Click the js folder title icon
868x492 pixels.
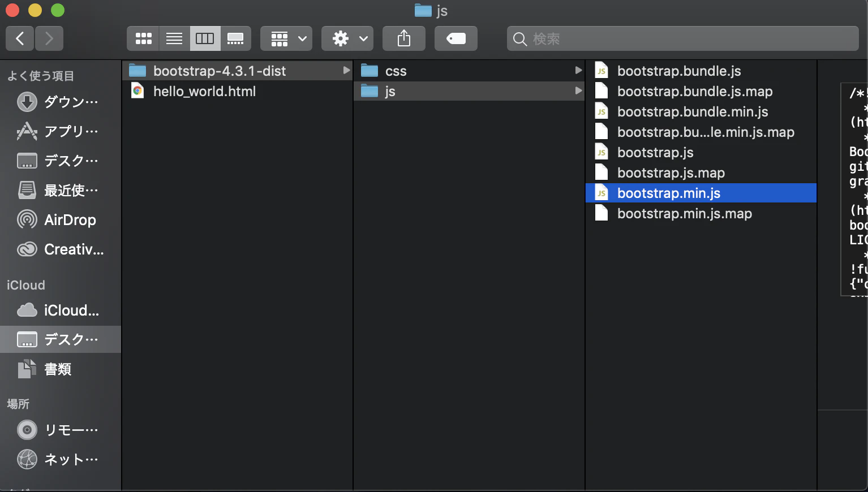[x=423, y=10]
